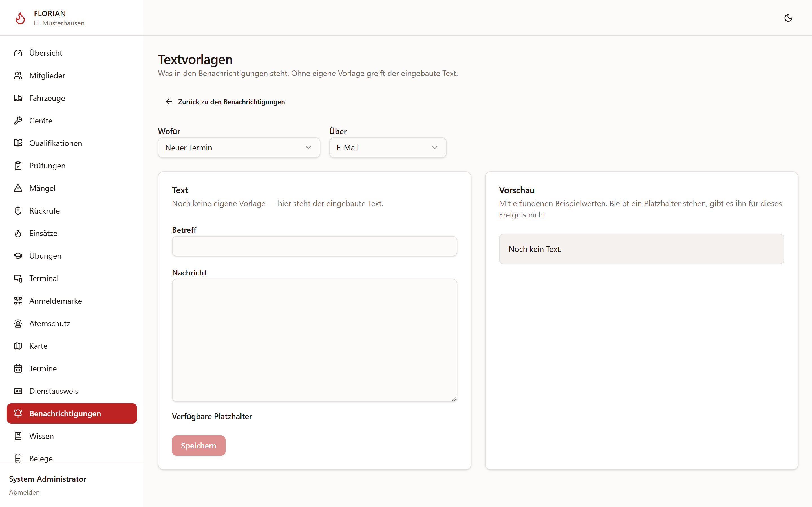The width and height of the screenshot is (812, 507).
Task: Click the Fahrzeuge truck icon
Action: click(x=18, y=98)
